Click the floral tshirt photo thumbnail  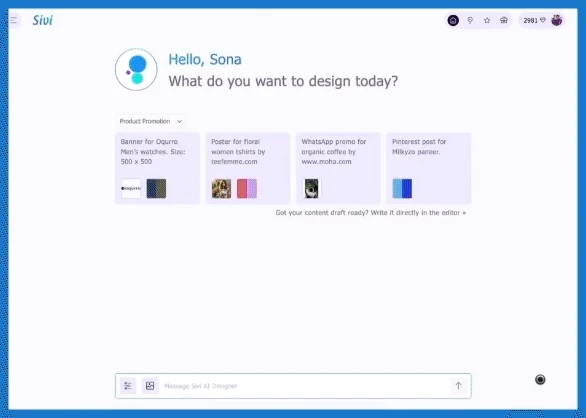tap(221, 188)
